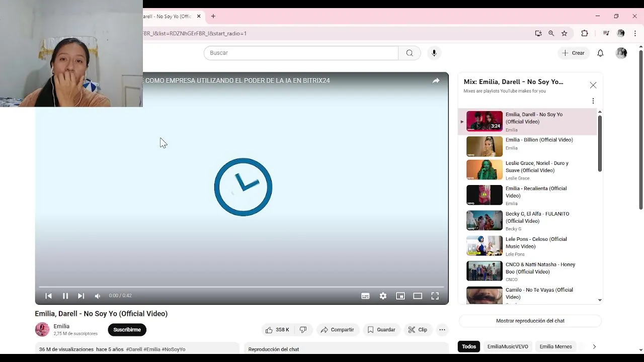644x362 pixels.
Task: Click playlist panel scrollbar down arrow
Action: tap(600, 300)
